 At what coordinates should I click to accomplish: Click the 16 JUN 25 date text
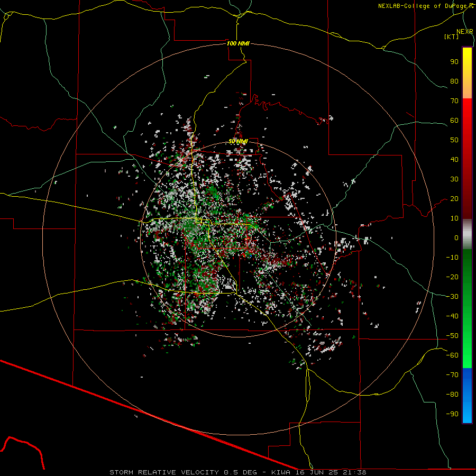317,472
